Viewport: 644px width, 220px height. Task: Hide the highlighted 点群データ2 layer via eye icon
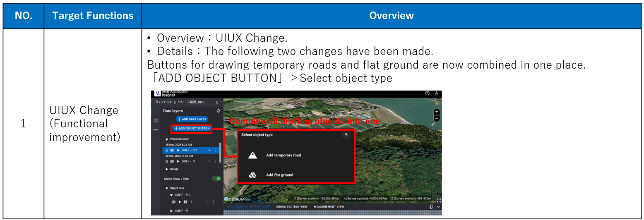pos(172,150)
